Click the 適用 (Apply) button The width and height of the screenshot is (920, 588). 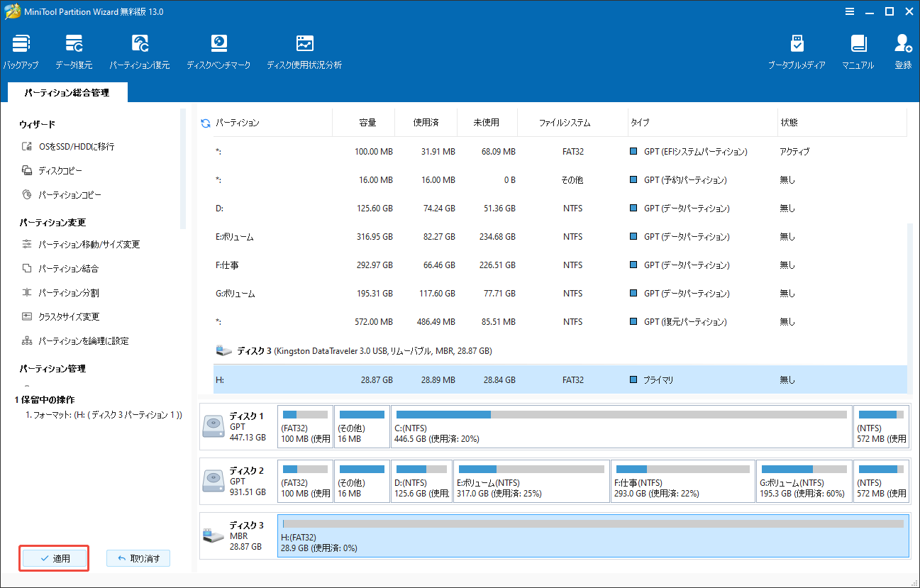click(53, 558)
